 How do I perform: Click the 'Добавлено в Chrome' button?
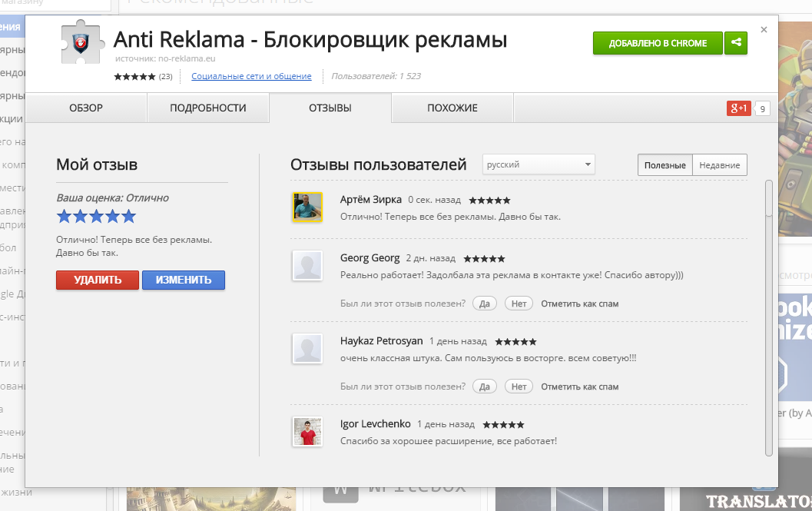658,43
